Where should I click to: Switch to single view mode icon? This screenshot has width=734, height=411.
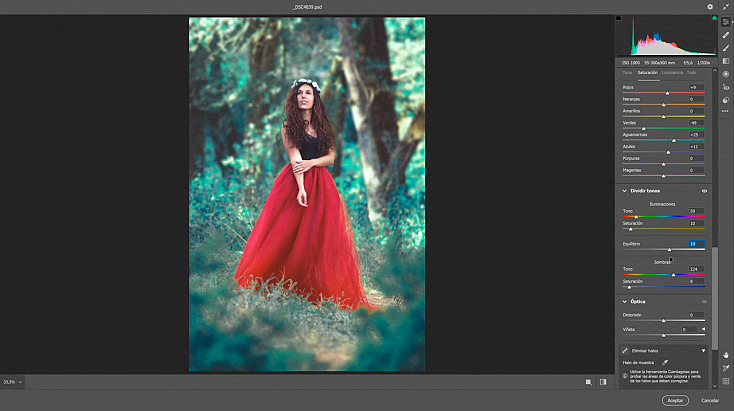click(588, 382)
